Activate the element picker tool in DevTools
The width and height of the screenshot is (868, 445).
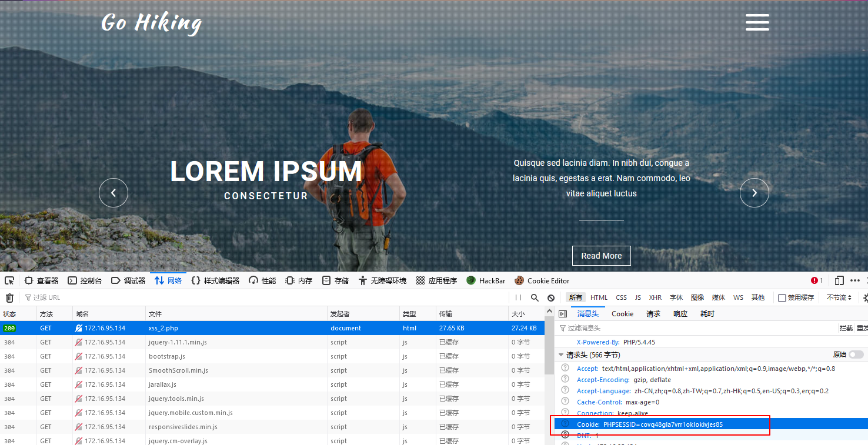click(x=9, y=280)
